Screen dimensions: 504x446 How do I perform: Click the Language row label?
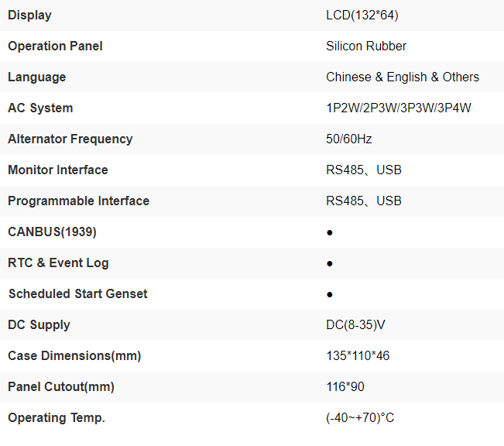point(37,77)
